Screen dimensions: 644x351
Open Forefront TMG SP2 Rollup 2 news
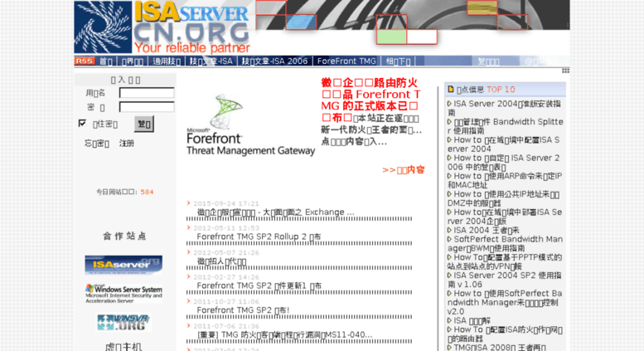click(x=259, y=236)
